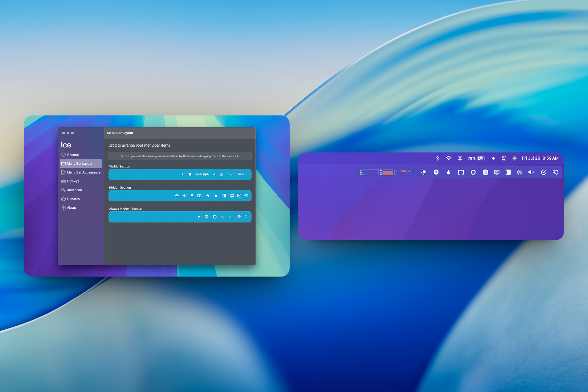Select the Tue 10:36 AM clock item
Viewport: 588px width, 392px height.
click(x=236, y=175)
